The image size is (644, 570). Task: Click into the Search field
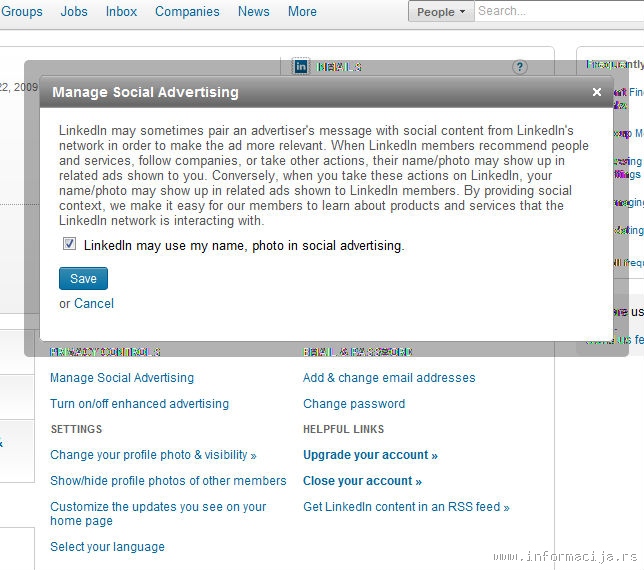click(559, 11)
